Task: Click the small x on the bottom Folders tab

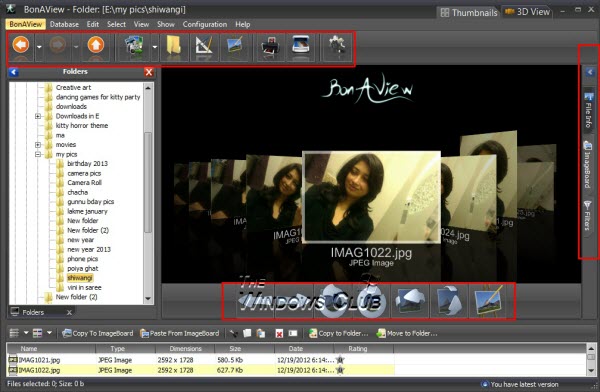Action: 69,313
